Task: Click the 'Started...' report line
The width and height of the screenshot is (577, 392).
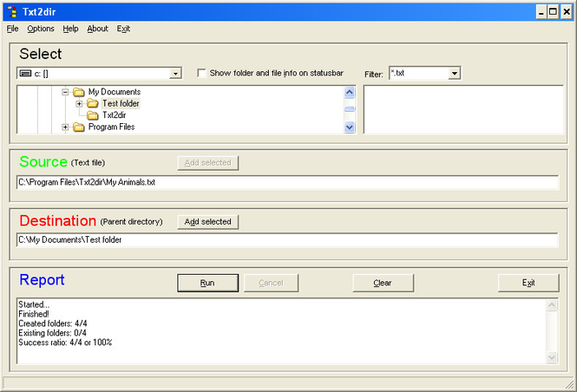Action: point(34,304)
